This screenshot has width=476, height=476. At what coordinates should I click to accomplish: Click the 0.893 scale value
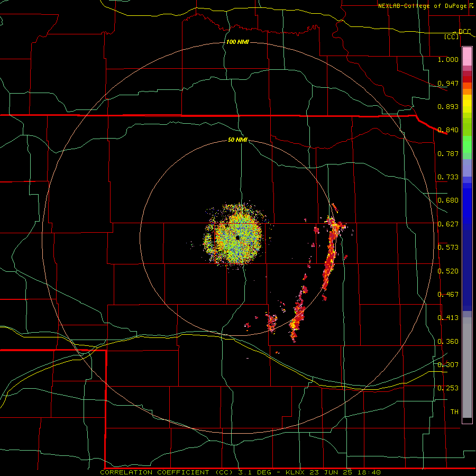coord(448,106)
